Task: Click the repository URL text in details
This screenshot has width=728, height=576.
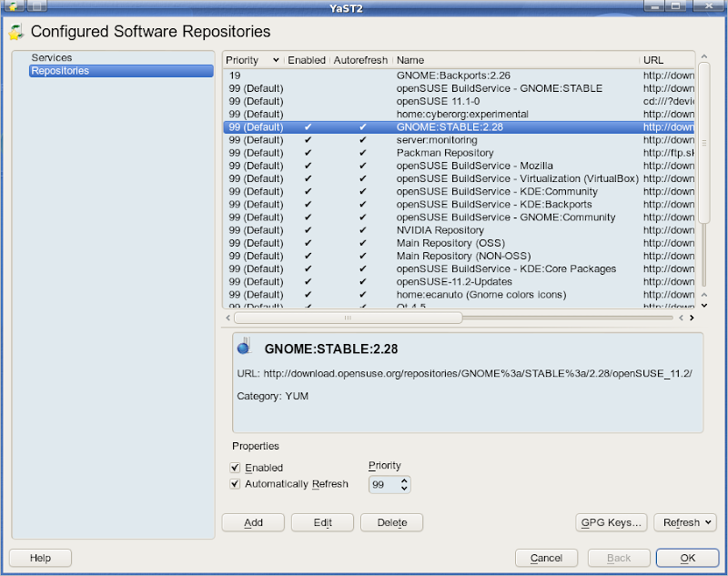Action: [478, 374]
